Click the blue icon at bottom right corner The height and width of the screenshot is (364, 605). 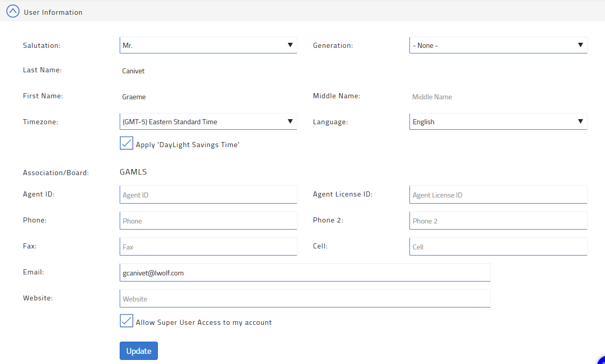tap(602, 361)
